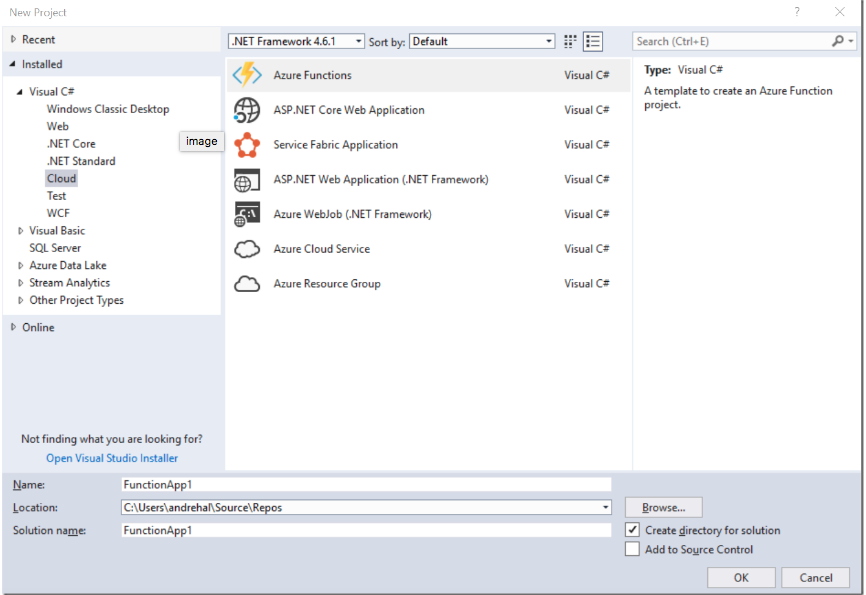Pick the Service Fabric Application orange icon
866x595 pixels.
tap(246, 145)
